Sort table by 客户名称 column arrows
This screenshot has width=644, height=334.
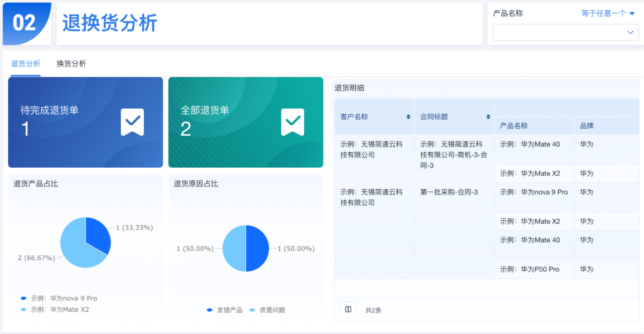click(408, 117)
